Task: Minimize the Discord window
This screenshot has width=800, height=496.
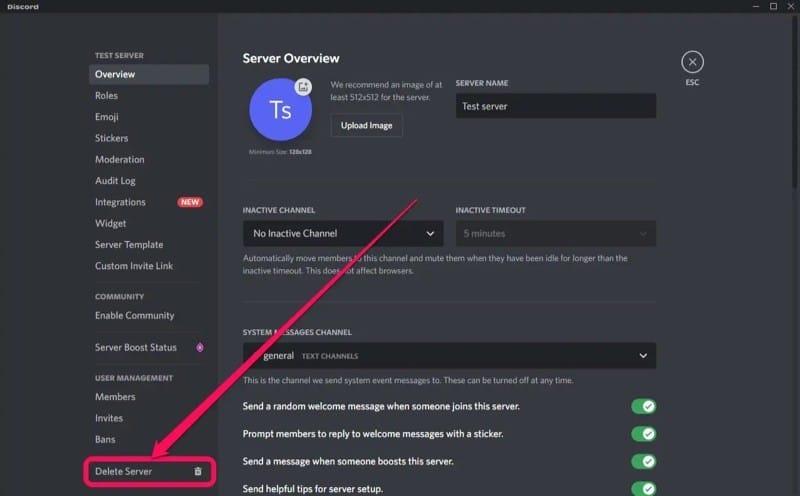Action: 756,6
